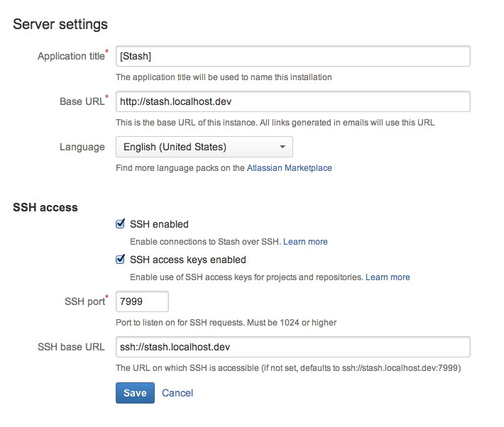
Task: Click the "Application title" field label
Action: click(70, 56)
